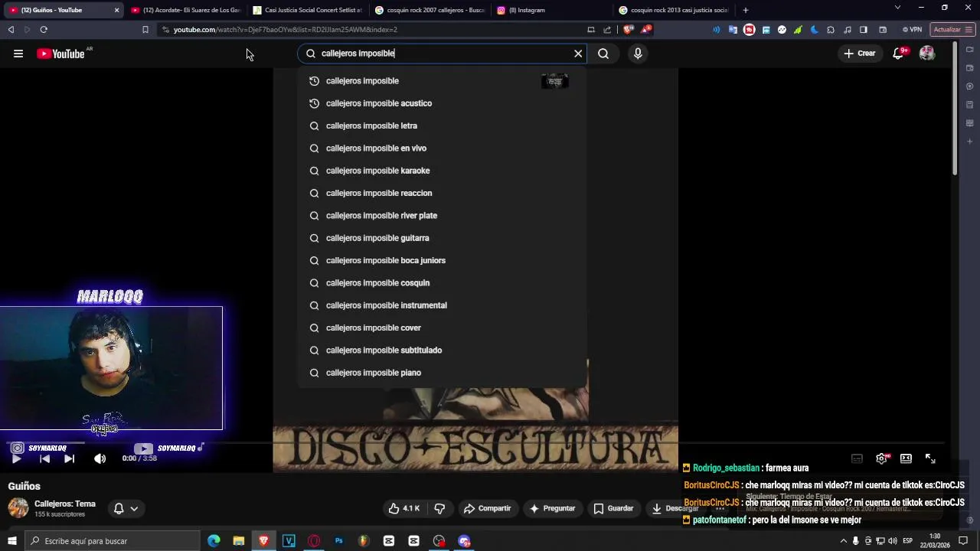Screen dimensions: 980x551
Task: Start voice search with the microphone
Action: pos(638,54)
